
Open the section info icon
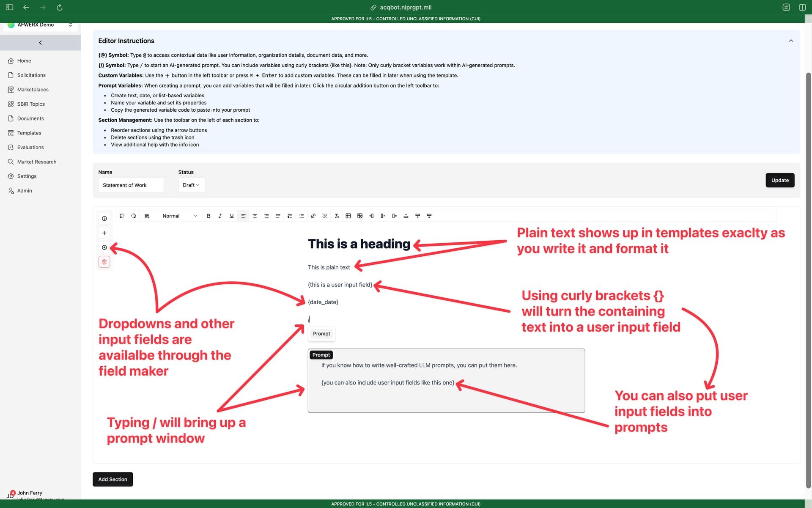(104, 219)
